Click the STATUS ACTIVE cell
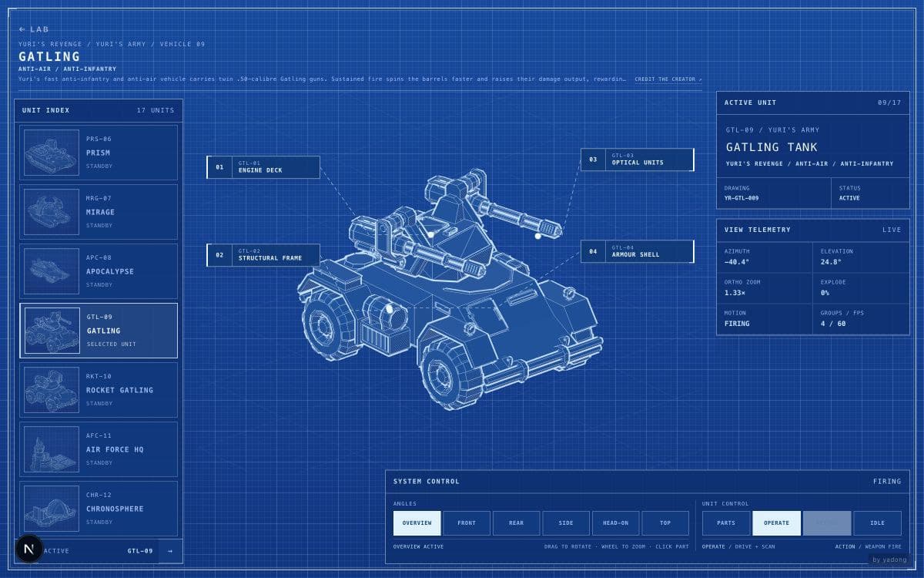Viewport: 924px width, 578px height. (870, 193)
